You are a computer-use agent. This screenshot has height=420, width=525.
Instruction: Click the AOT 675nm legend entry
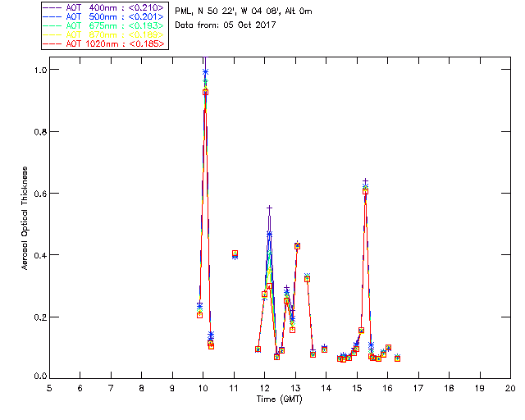pyautogui.click(x=104, y=25)
